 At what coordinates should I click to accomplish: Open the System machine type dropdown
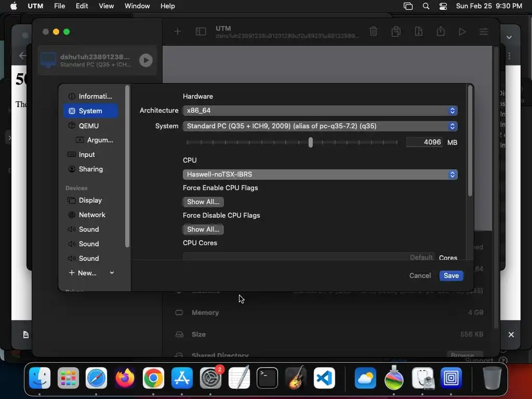[x=320, y=126]
